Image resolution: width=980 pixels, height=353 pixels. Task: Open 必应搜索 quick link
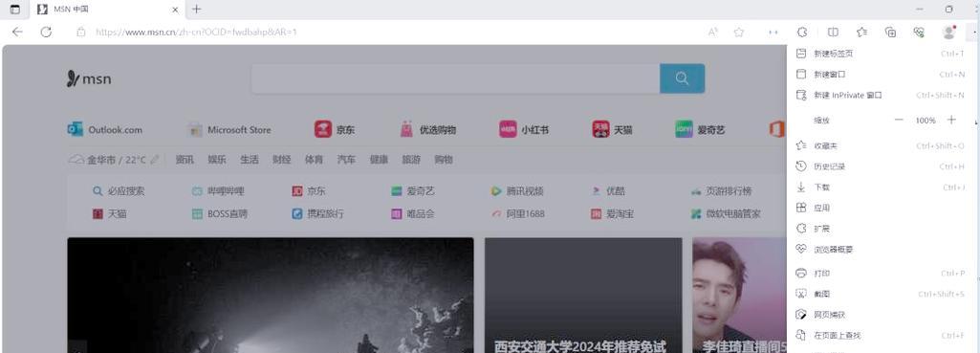tap(119, 191)
